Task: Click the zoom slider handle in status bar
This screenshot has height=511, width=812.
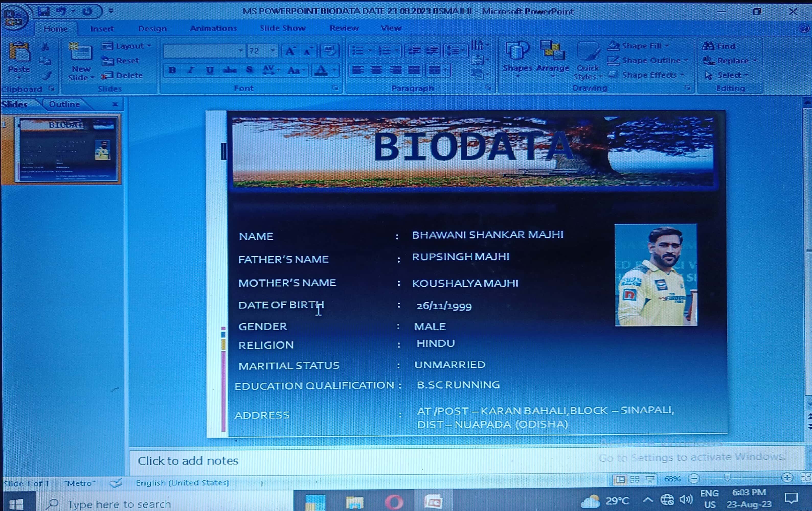Action: point(727,478)
